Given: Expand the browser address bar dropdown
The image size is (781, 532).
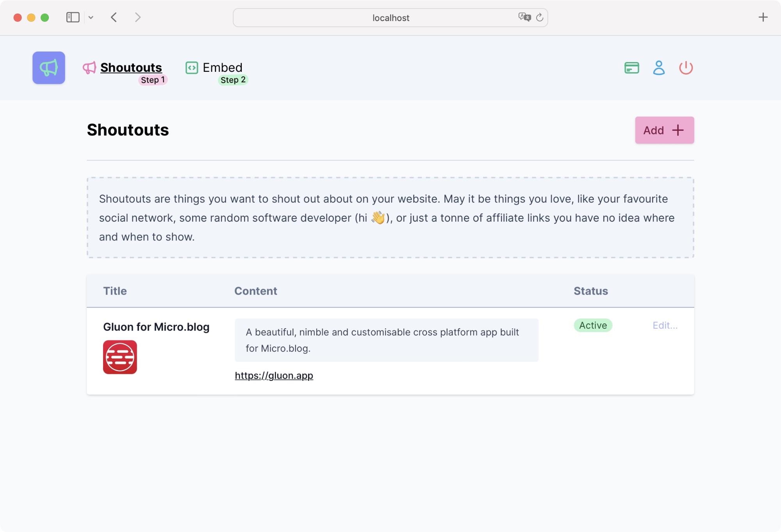Looking at the screenshot, I should click(x=91, y=17).
